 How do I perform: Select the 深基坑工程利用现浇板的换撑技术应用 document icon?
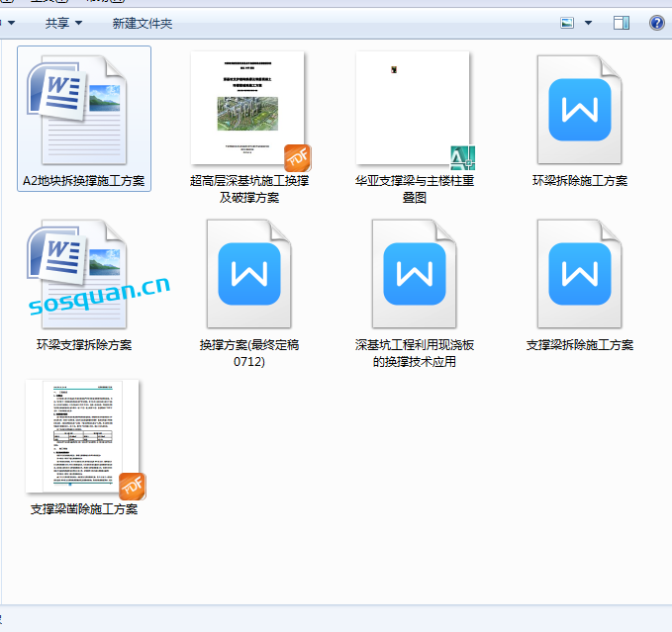pyautogui.click(x=414, y=273)
